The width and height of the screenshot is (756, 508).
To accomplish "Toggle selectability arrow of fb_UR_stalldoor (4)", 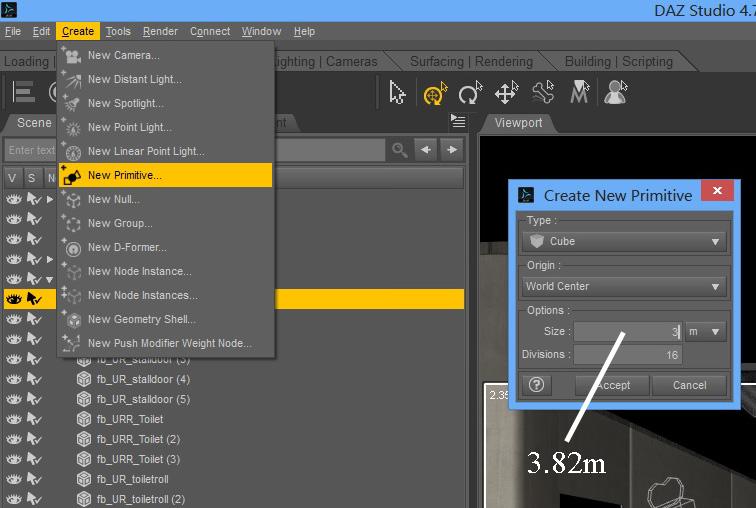I will pos(34,379).
